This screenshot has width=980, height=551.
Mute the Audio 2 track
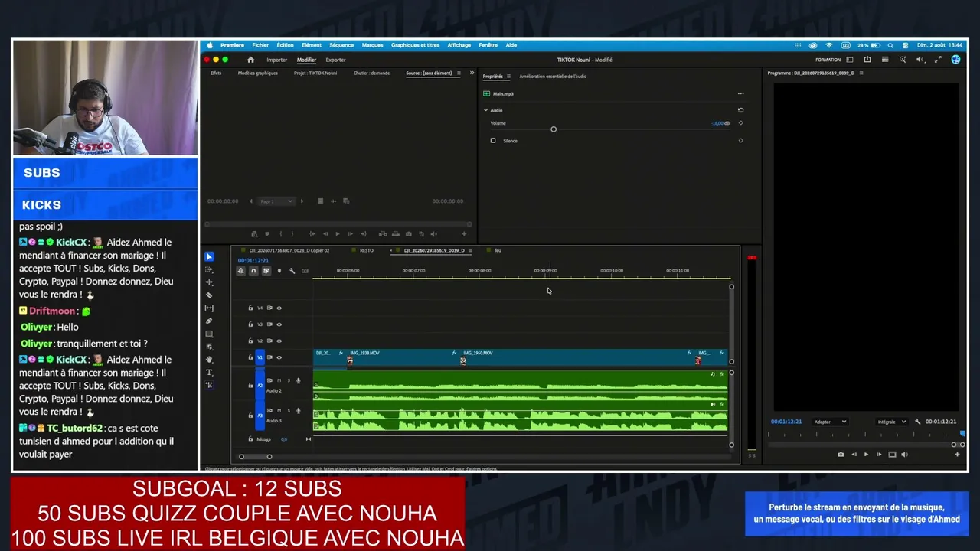(x=279, y=380)
